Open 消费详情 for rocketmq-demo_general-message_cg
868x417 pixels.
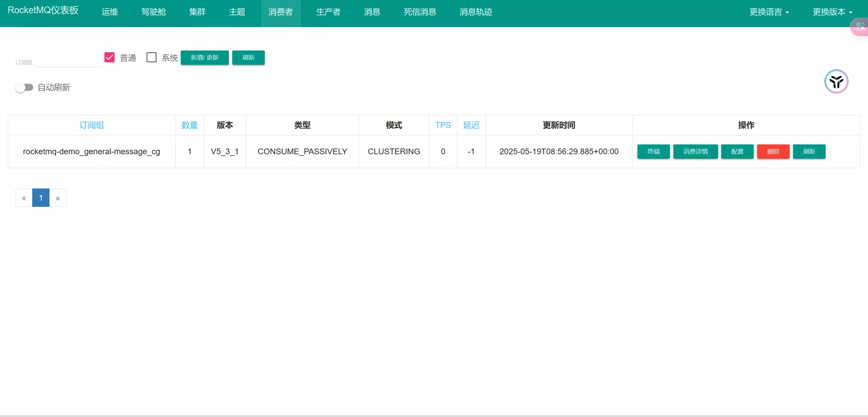[695, 152]
